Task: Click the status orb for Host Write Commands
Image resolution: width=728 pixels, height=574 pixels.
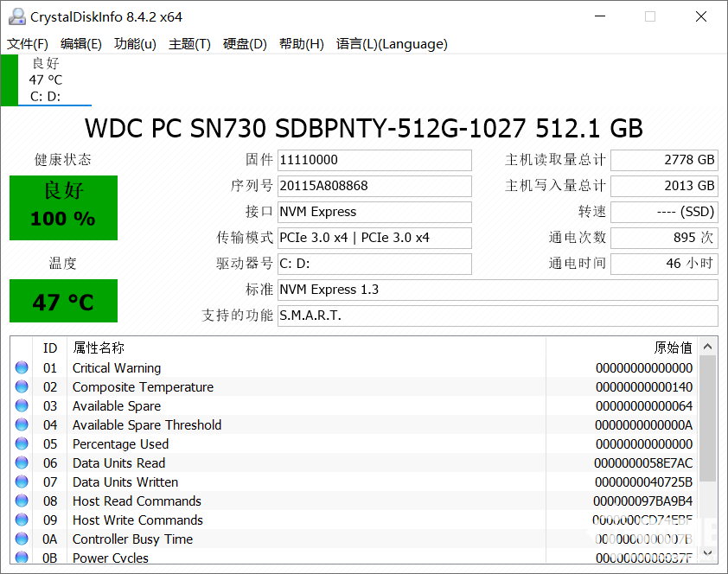Action: (x=22, y=520)
